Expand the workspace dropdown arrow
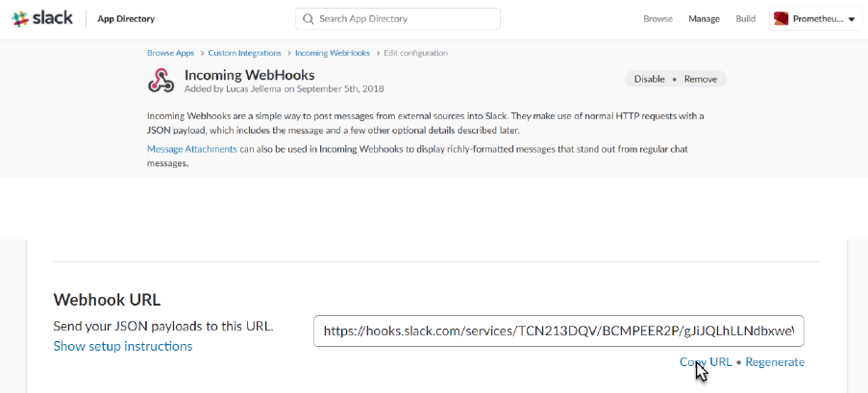The width and height of the screenshot is (868, 393). pos(852,19)
